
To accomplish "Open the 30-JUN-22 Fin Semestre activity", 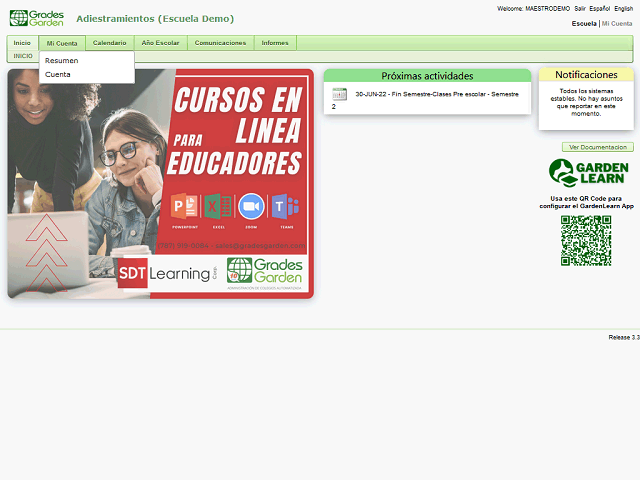I will (x=425, y=100).
